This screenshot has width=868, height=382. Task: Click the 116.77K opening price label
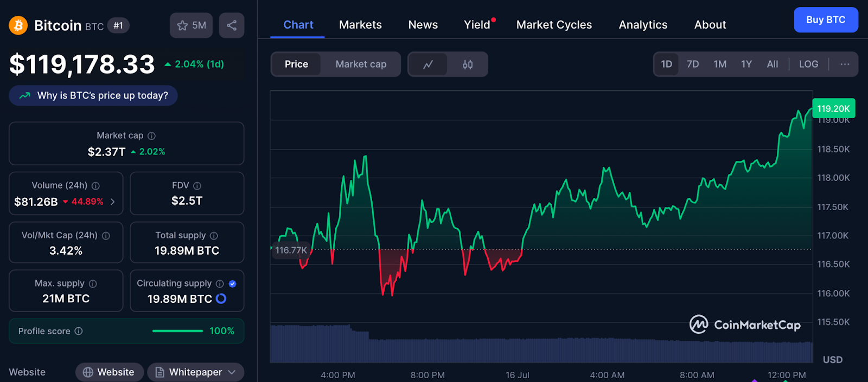pos(291,250)
